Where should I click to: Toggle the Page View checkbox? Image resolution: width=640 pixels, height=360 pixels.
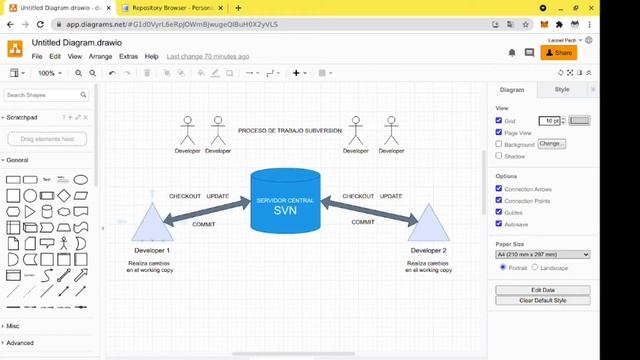[x=499, y=132]
